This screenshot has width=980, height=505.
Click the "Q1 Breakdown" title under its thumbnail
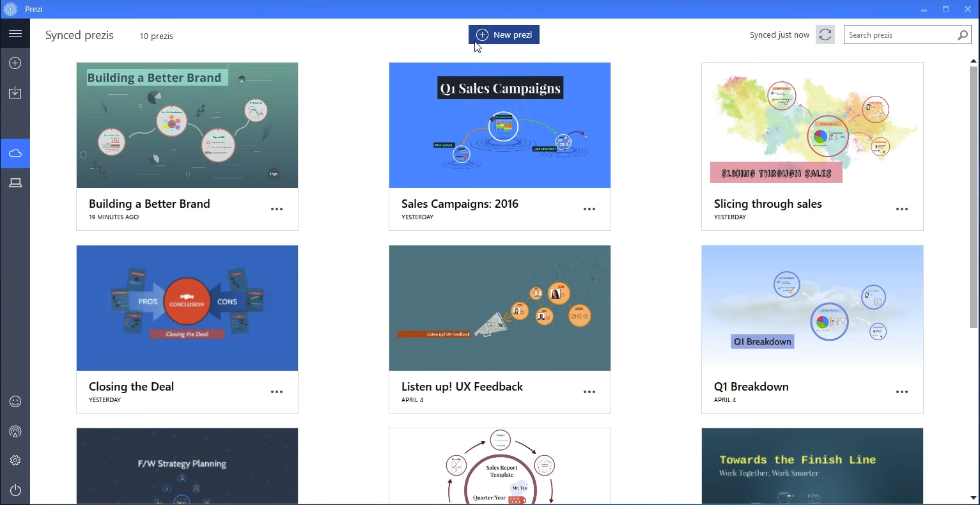pyautogui.click(x=751, y=387)
